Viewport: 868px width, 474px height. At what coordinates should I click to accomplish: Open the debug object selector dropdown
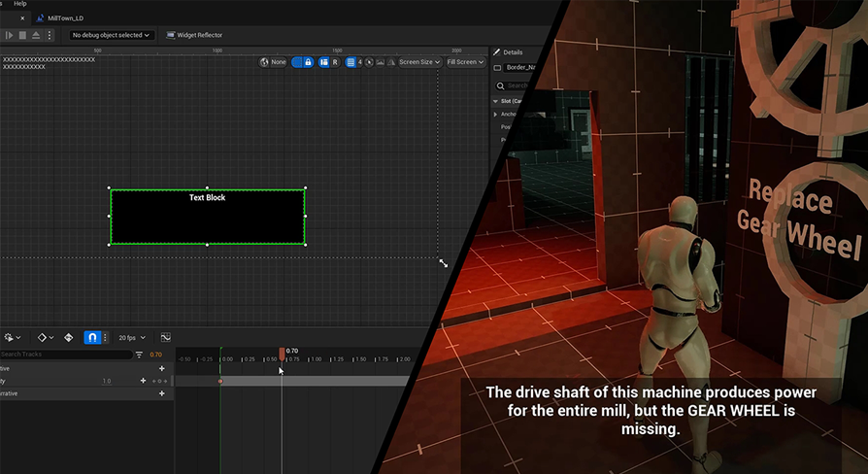[x=112, y=35]
